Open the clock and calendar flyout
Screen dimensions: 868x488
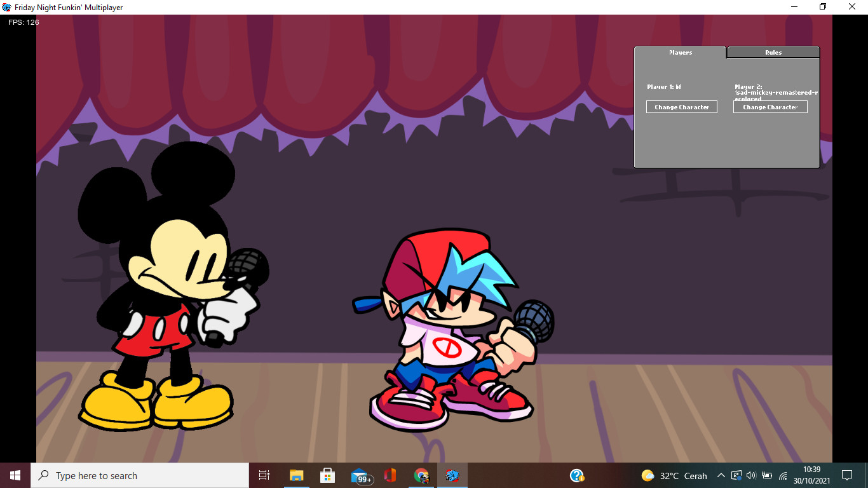click(812, 475)
